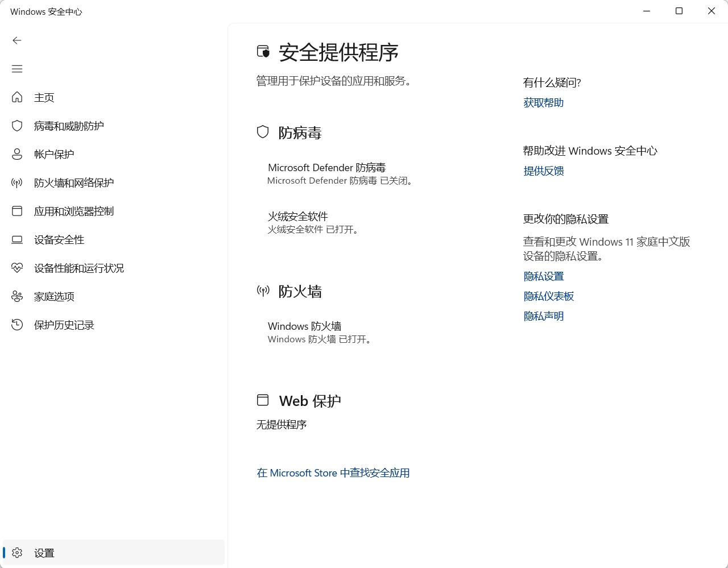The width and height of the screenshot is (728, 568).
Task: Open the 隐私仪表板 link
Action: [x=548, y=296]
